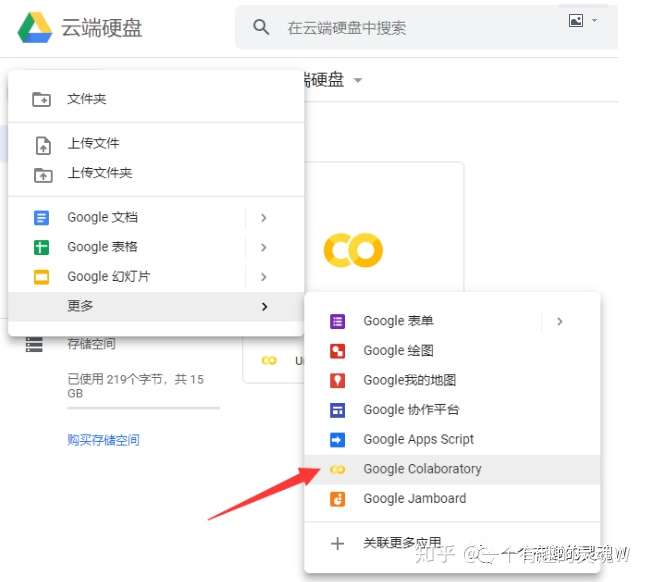The width and height of the screenshot is (647, 582).
Task: Expand Google 表格 submenu arrow
Action: pos(264,247)
